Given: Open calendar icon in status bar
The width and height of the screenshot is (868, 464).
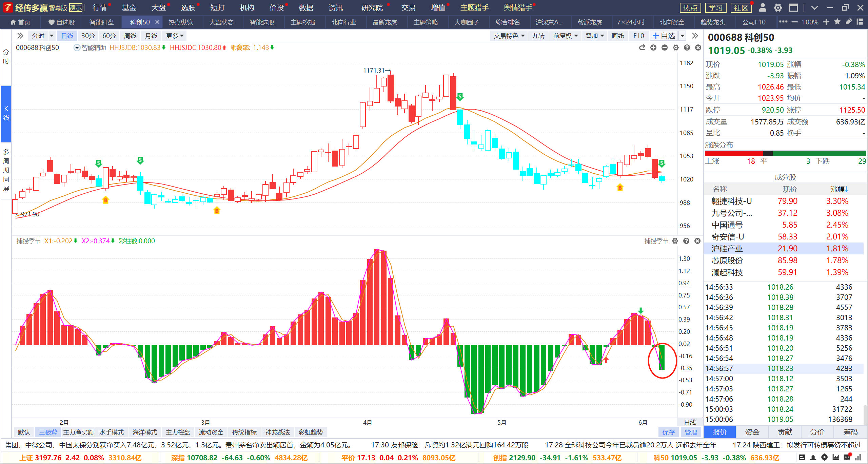Looking at the screenshot, I should 802,458.
